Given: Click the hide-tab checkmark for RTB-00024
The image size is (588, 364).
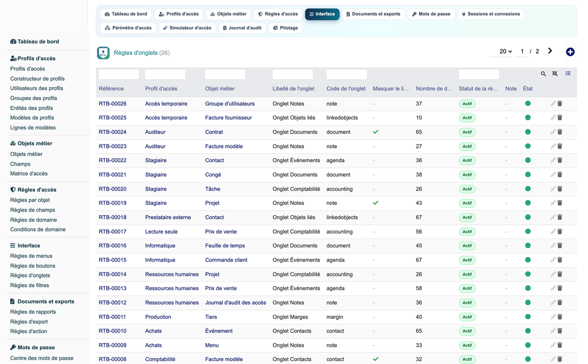Looking at the screenshot, I should pos(375,132).
